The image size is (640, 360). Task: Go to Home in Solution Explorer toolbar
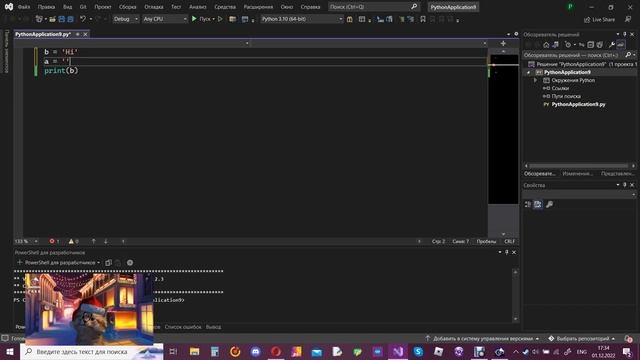pos(546,44)
